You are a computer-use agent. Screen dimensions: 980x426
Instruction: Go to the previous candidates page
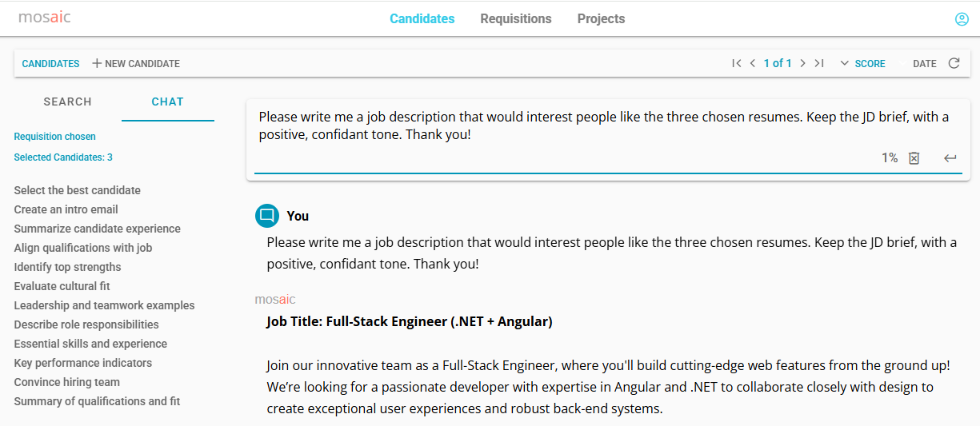point(752,63)
